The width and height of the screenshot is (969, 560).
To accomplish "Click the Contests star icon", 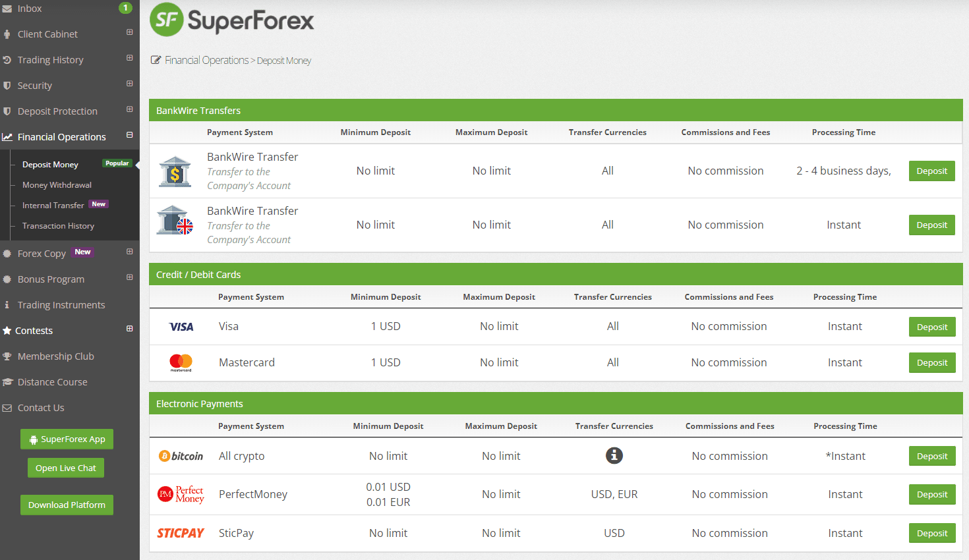I will (7, 331).
